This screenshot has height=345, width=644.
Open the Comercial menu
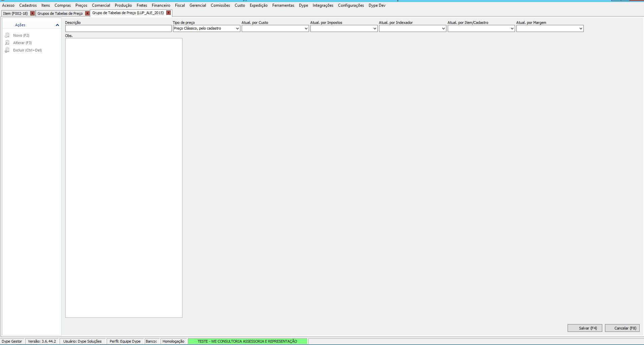point(101,5)
